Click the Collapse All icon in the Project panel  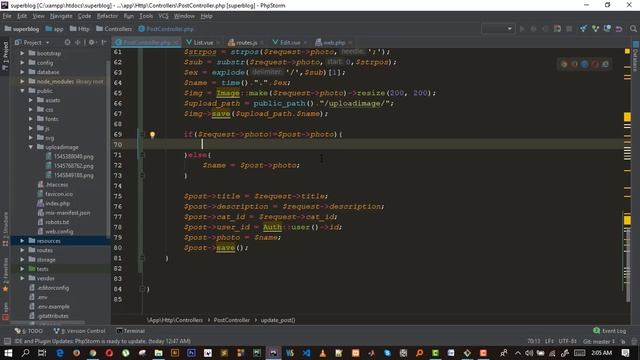[x=77, y=42]
